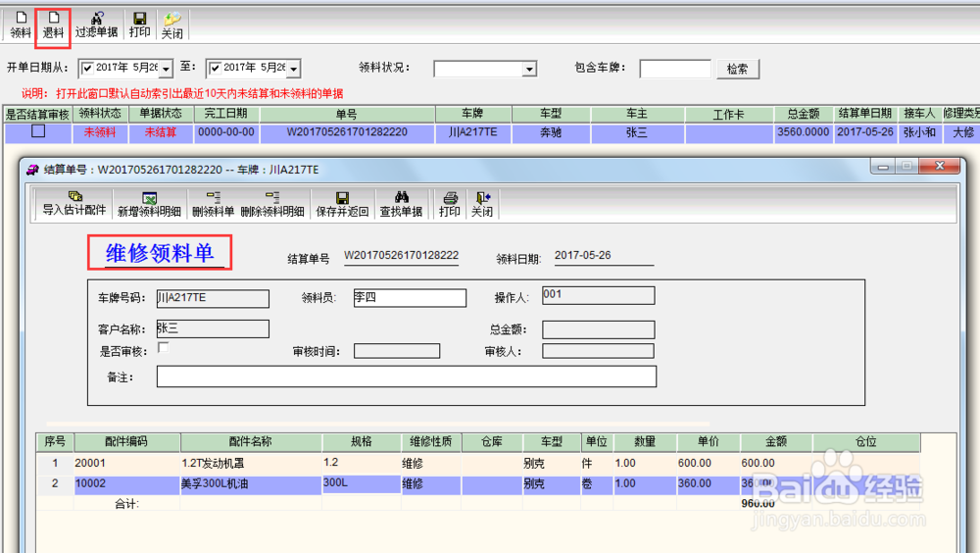Viewport: 980px width, 553px height.
Task: Check the 是否结算审核 box in the order row
Action: click(x=38, y=131)
